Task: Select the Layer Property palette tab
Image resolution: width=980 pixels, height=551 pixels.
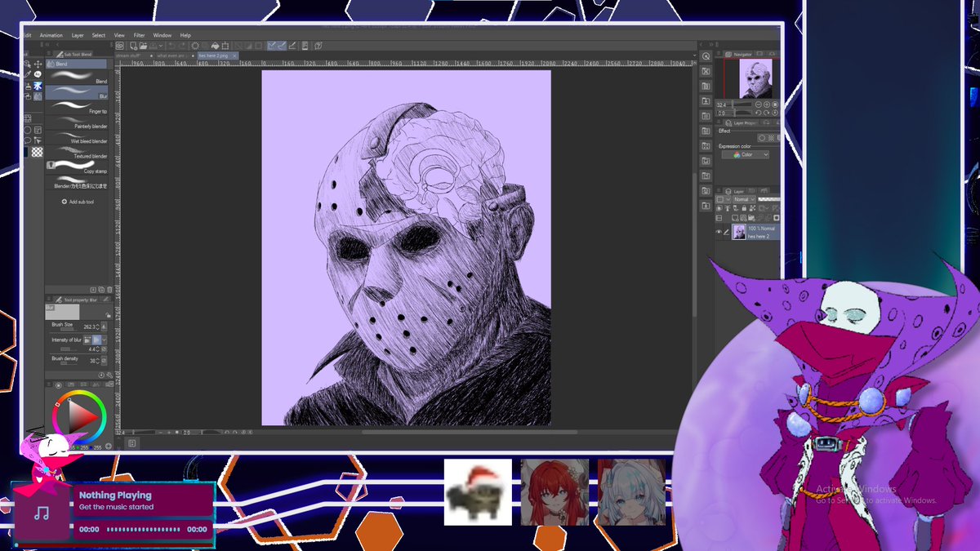Action: (x=742, y=122)
